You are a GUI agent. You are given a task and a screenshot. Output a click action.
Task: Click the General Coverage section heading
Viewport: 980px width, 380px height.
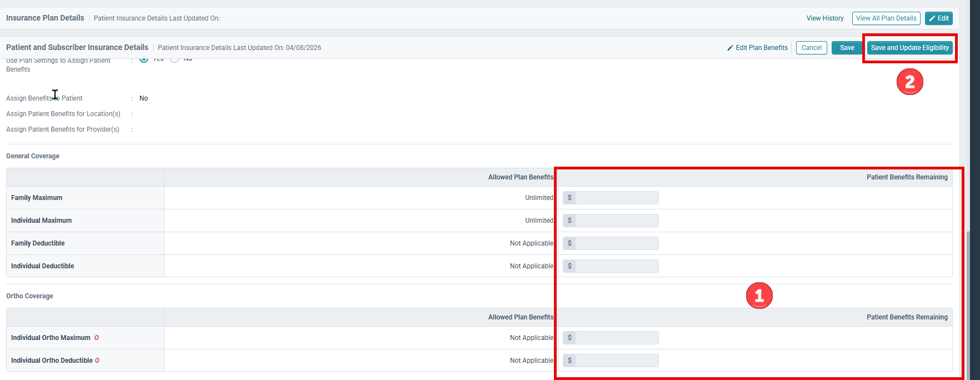pos(33,156)
